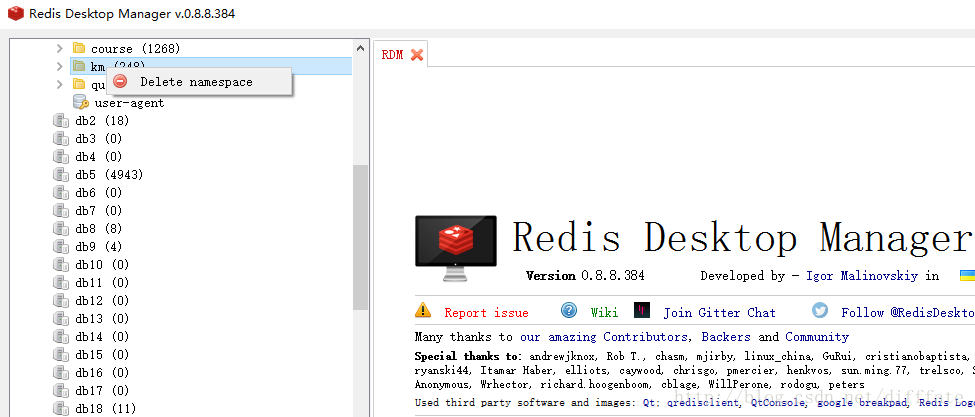
Task: Click the question mark Wiki icon
Action: pyautogui.click(x=569, y=309)
